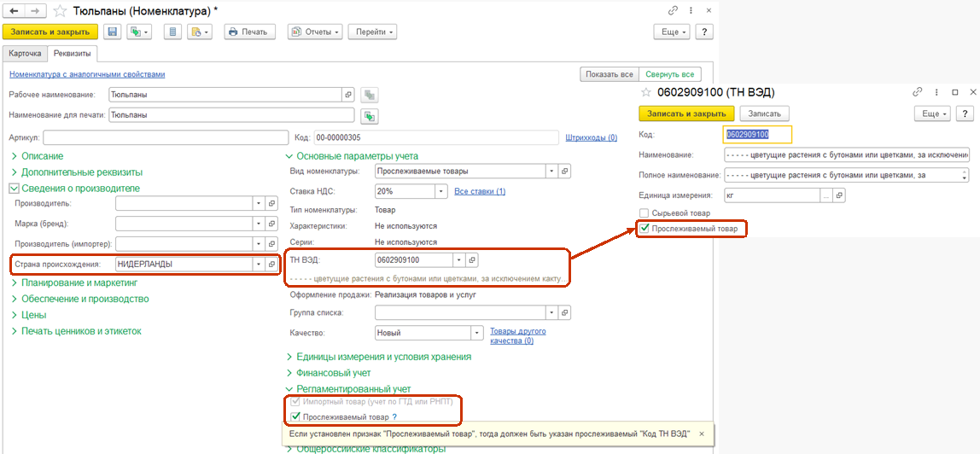980x454 pixels.
Task: Click into the Артикул input field
Action: (x=166, y=137)
